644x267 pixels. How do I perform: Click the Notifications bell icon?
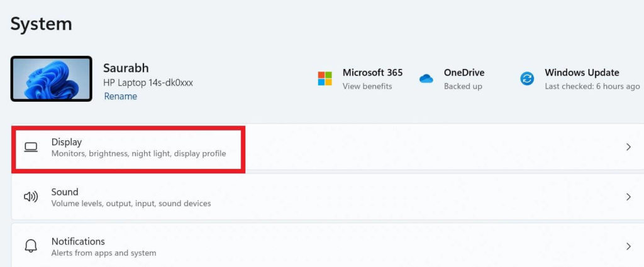click(x=31, y=246)
